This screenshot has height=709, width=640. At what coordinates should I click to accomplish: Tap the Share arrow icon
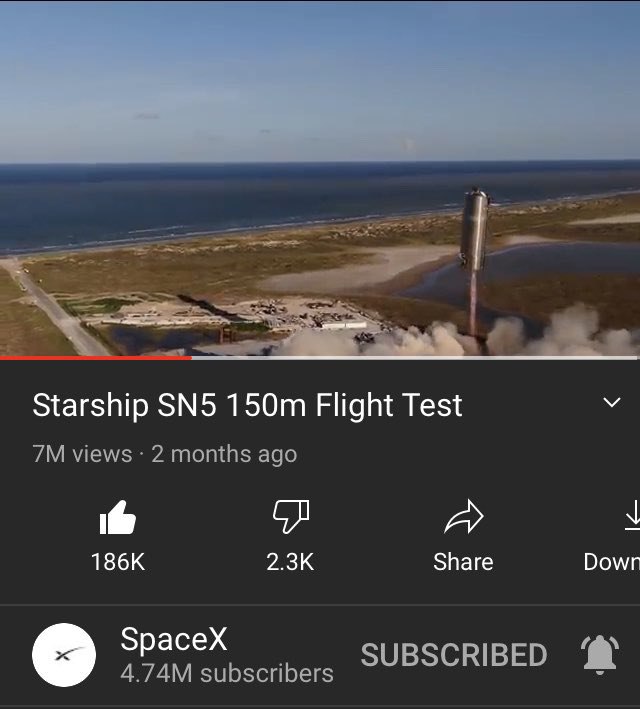click(x=464, y=517)
